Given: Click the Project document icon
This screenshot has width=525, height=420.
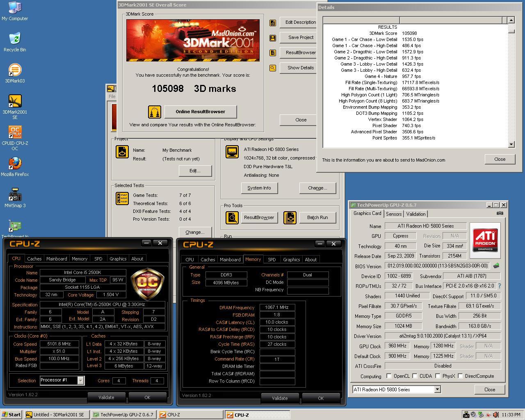Looking at the screenshot, I should 122,151.
